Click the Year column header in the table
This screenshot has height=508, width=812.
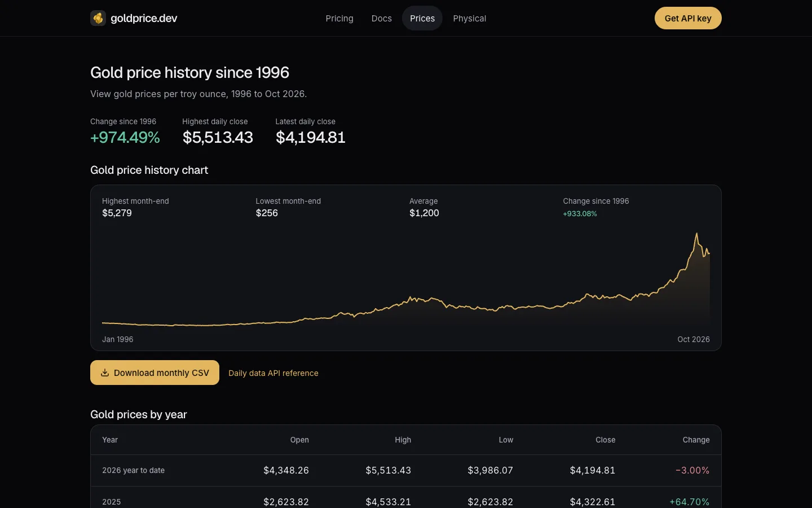110,440
